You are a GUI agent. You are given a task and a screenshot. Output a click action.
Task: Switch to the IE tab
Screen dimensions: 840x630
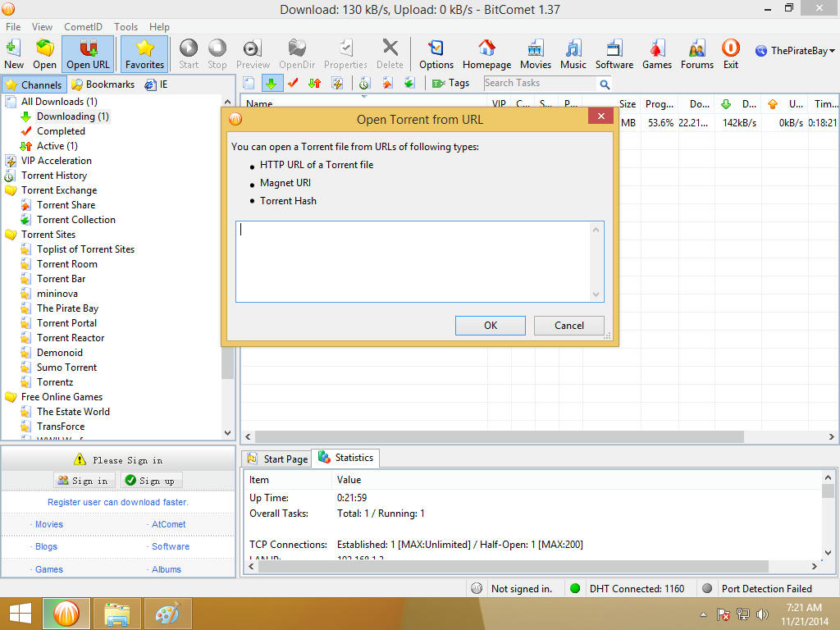coord(157,84)
